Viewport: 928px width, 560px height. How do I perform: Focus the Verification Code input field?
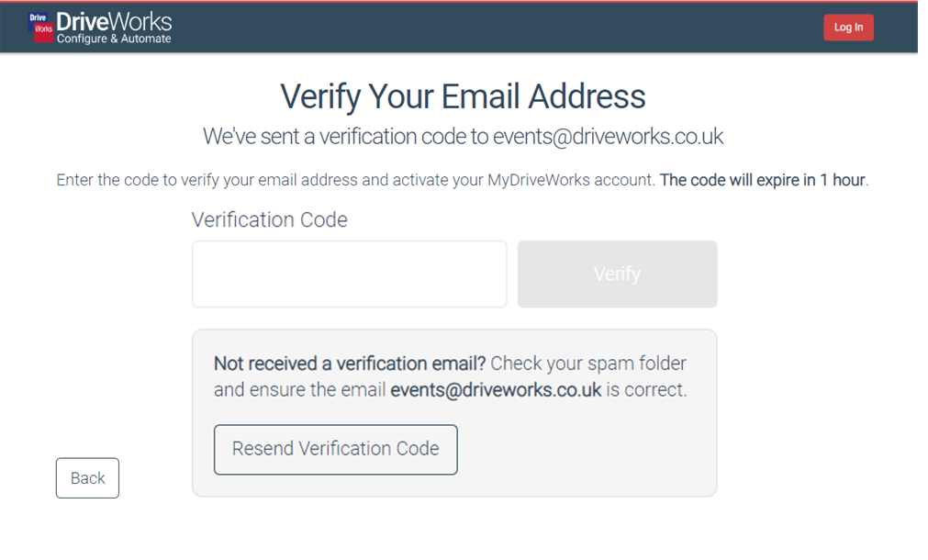(x=349, y=274)
